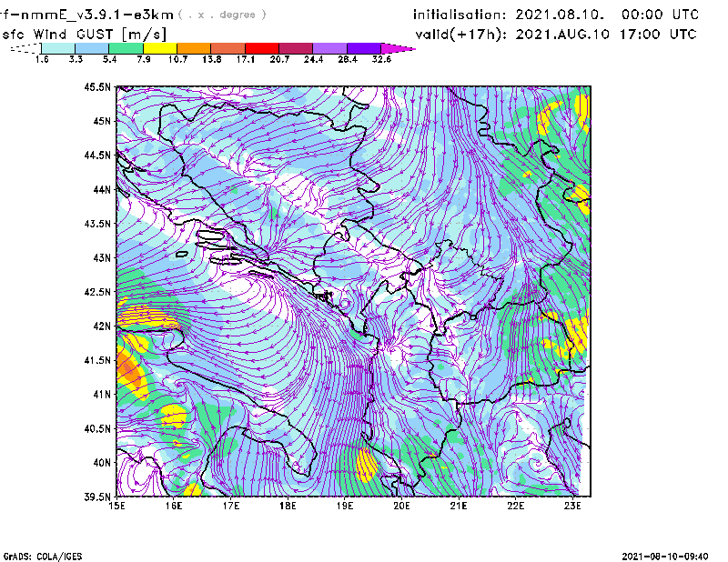
Task: Select the yellow legend color cell
Action: pyautogui.click(x=160, y=48)
